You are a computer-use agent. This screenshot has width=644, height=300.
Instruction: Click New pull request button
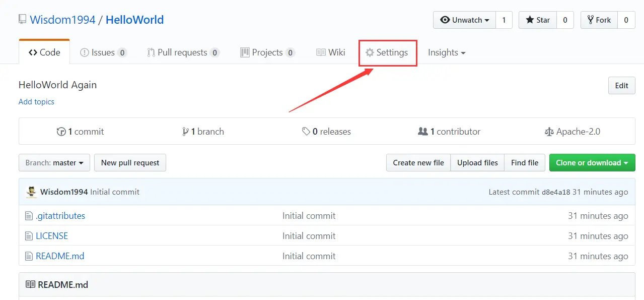[130, 163]
